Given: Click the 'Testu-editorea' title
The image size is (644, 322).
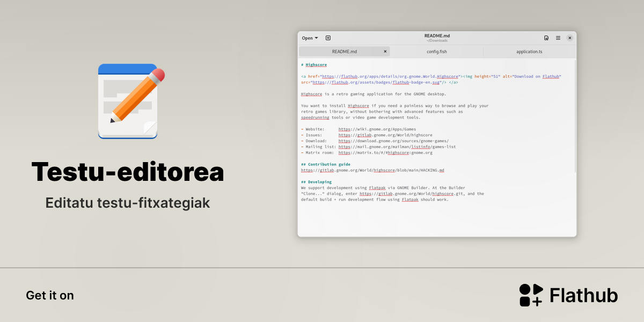Looking at the screenshot, I should [128, 172].
